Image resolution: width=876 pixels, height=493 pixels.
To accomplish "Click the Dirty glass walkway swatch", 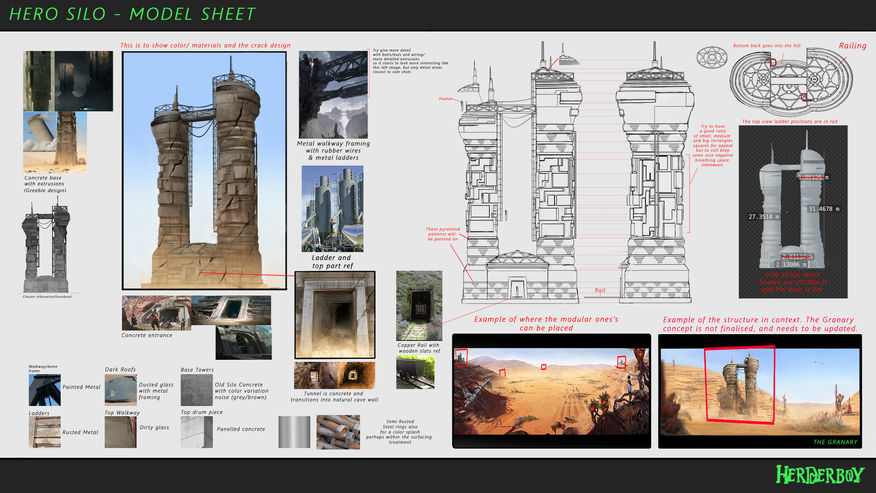I will click(x=121, y=432).
